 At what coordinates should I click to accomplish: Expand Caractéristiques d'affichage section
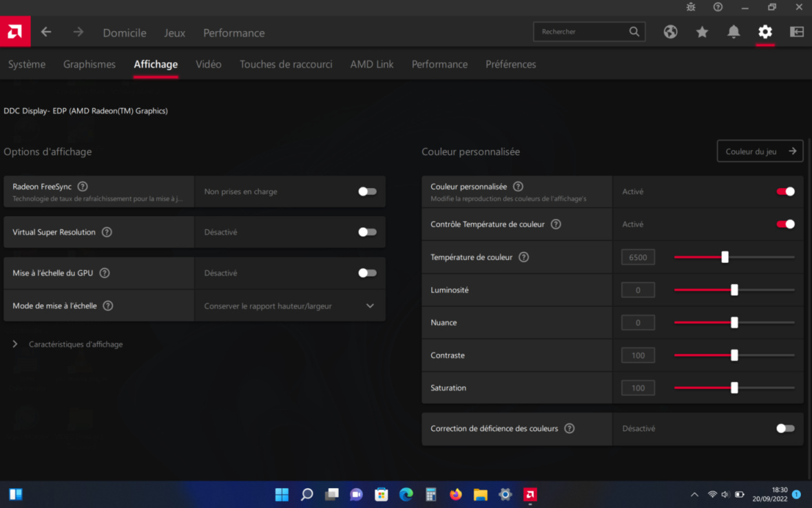tap(68, 344)
